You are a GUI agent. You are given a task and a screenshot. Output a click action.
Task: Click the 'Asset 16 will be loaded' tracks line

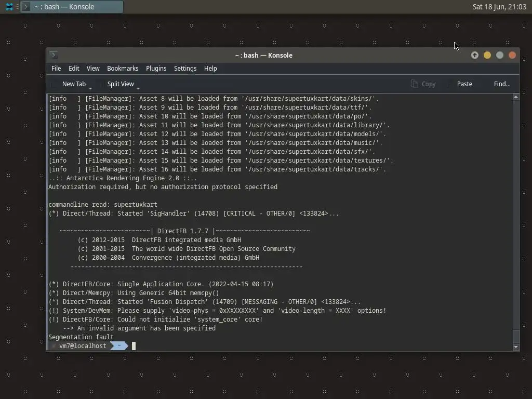click(217, 169)
